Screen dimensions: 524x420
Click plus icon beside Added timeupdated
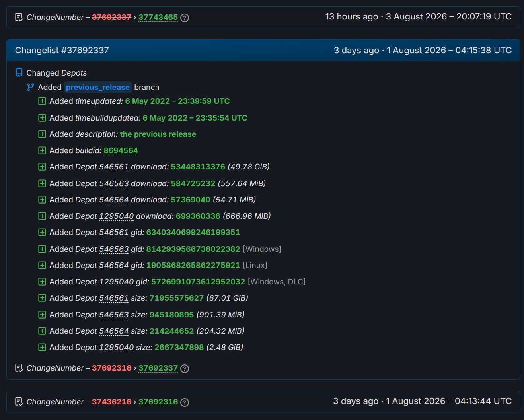tap(42, 101)
